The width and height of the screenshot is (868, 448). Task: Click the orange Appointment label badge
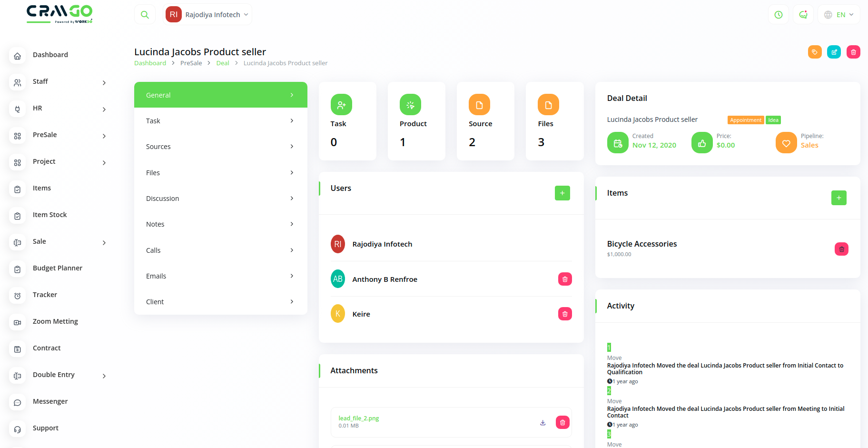(746, 120)
